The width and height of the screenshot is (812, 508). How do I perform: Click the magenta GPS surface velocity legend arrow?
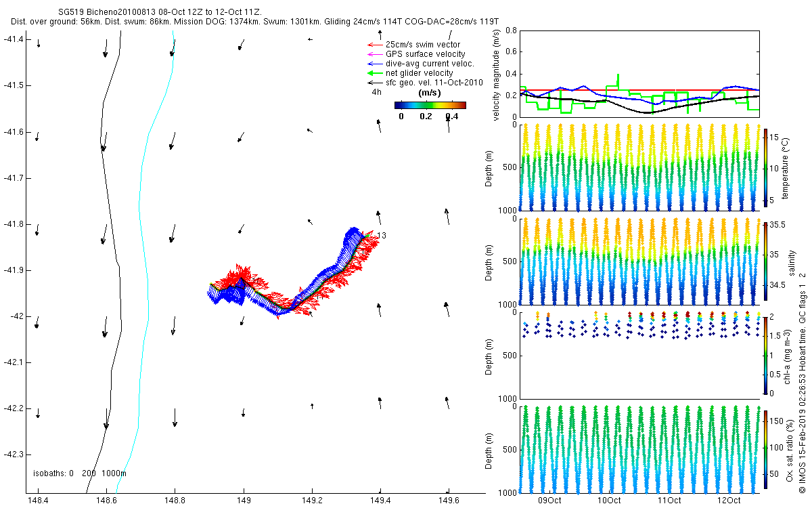pyautogui.click(x=376, y=54)
